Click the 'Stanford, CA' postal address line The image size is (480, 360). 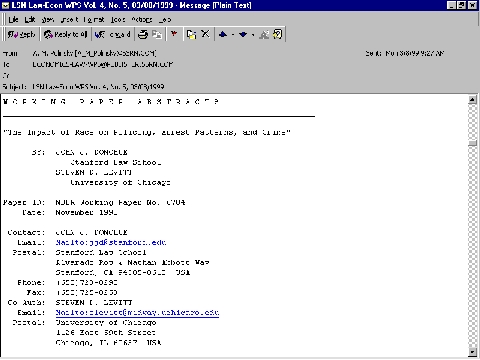123,272
